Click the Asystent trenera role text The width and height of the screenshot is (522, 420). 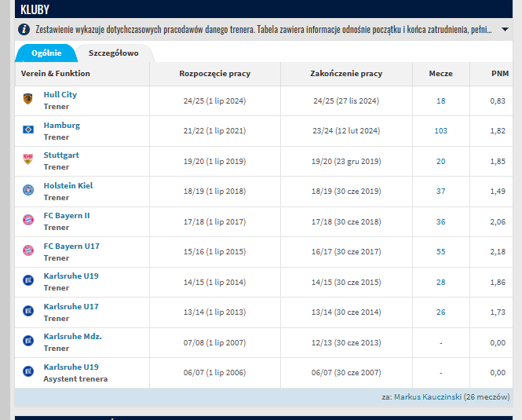pyautogui.click(x=75, y=379)
